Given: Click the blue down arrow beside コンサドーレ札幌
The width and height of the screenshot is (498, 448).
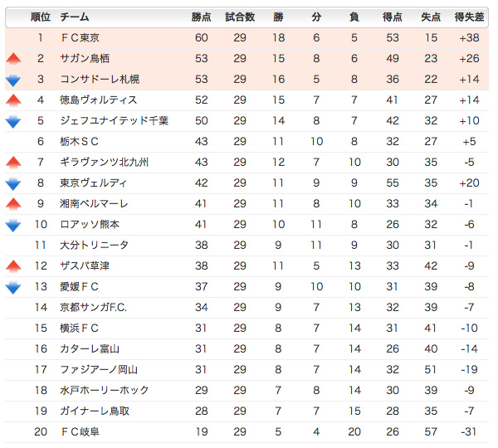Looking at the screenshot, I should click(13, 80).
